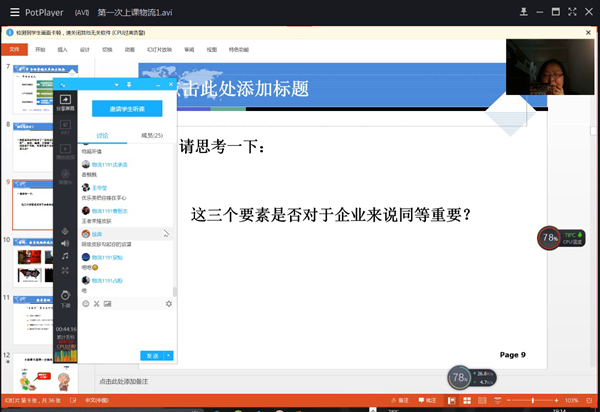This screenshot has height=412, width=600.
Task: Click the 中文(中国) language indicator
Action: [x=96, y=401]
